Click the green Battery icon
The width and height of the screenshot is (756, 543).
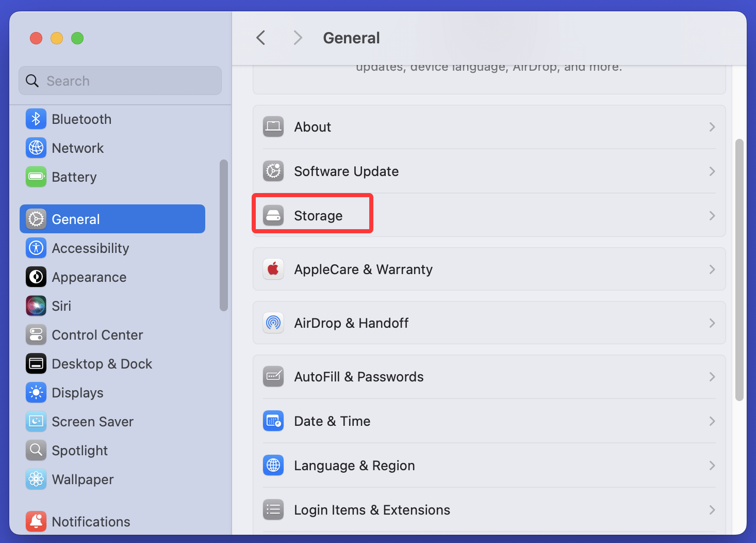click(36, 177)
